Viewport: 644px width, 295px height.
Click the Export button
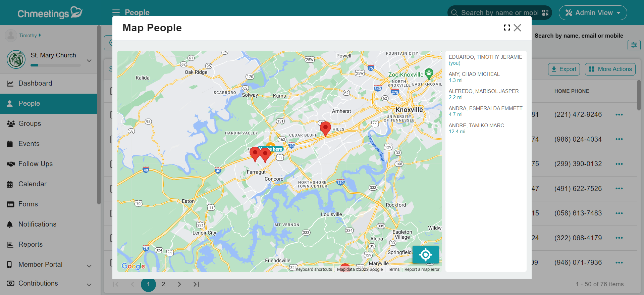pos(564,69)
